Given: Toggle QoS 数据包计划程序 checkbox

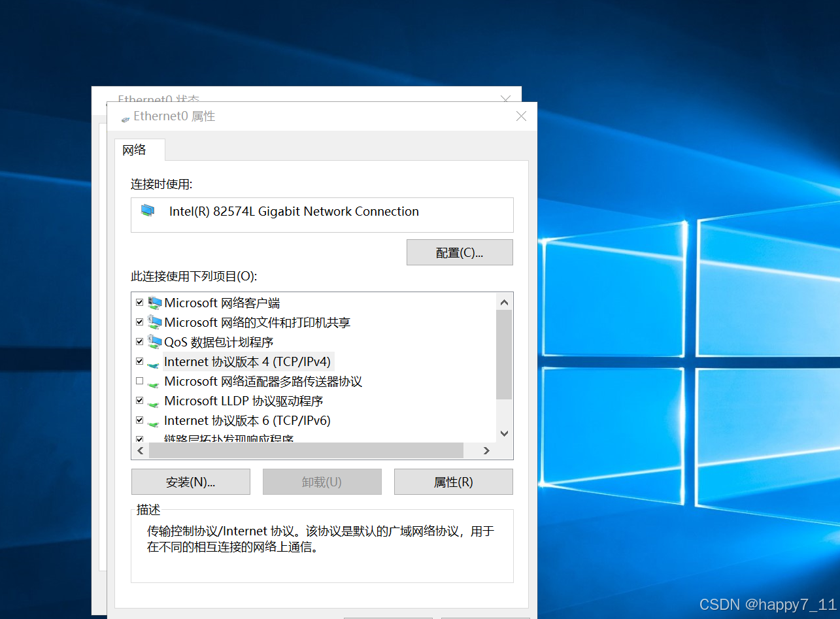Looking at the screenshot, I should point(139,342).
